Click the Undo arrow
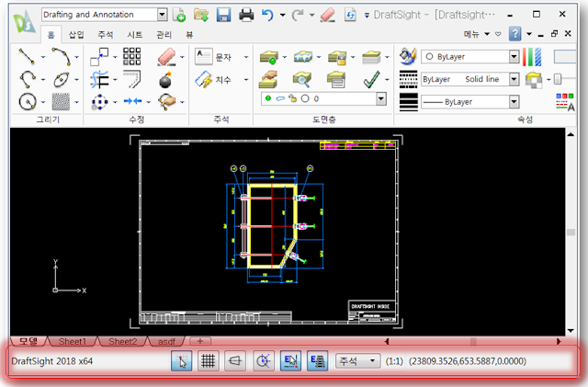 point(267,15)
